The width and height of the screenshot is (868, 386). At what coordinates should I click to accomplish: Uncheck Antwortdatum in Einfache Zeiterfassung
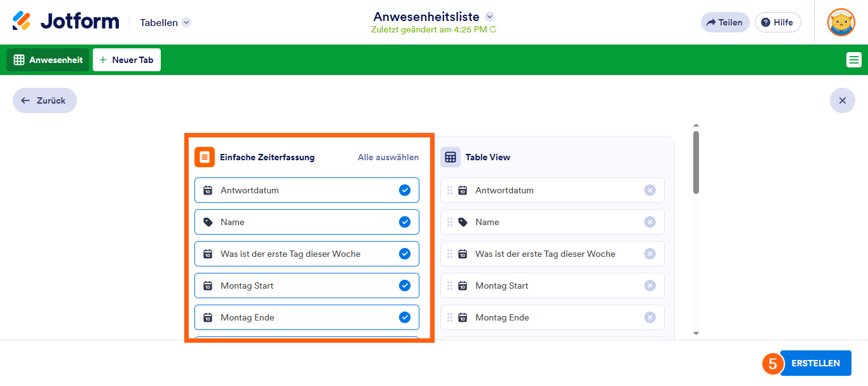405,190
